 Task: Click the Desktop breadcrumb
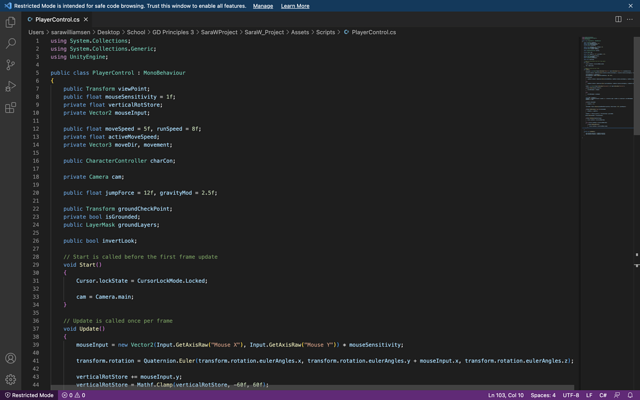pyautogui.click(x=109, y=32)
